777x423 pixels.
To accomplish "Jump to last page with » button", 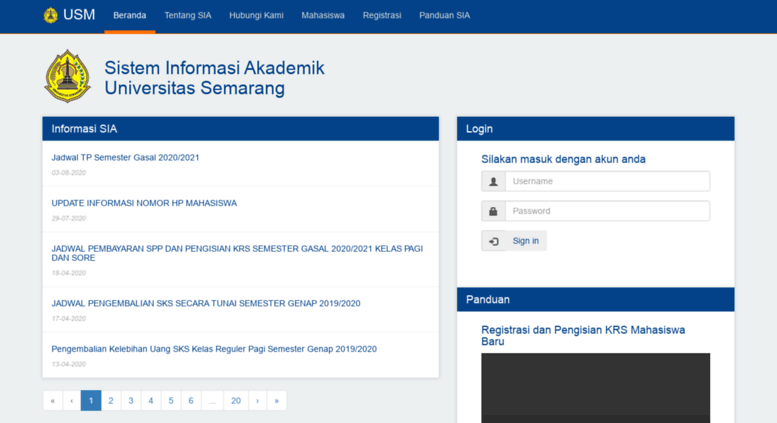I will click(277, 401).
